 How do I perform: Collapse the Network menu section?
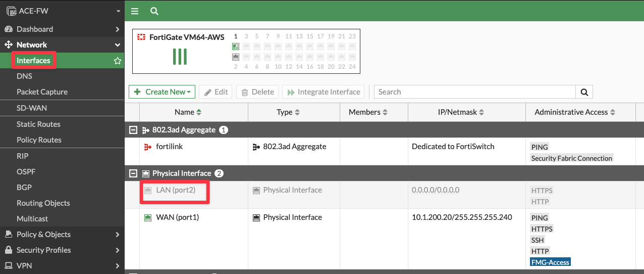(62, 44)
